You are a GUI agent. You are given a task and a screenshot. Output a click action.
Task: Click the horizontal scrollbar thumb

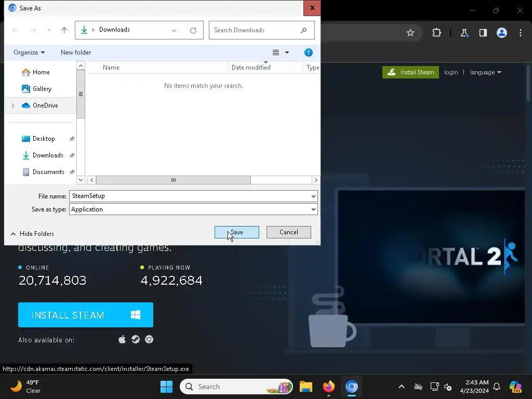[x=174, y=180]
